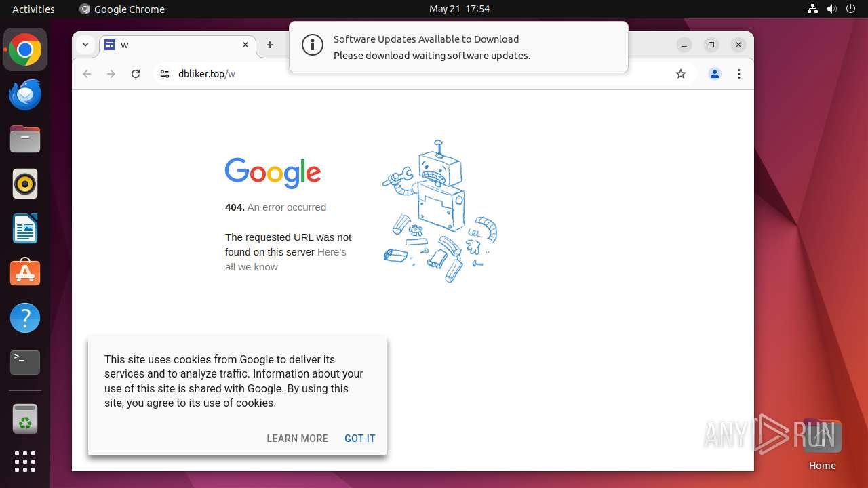Image resolution: width=868 pixels, height=488 pixels.
Task: Click the address bar URL dbliker.top/w
Action: coord(207,74)
